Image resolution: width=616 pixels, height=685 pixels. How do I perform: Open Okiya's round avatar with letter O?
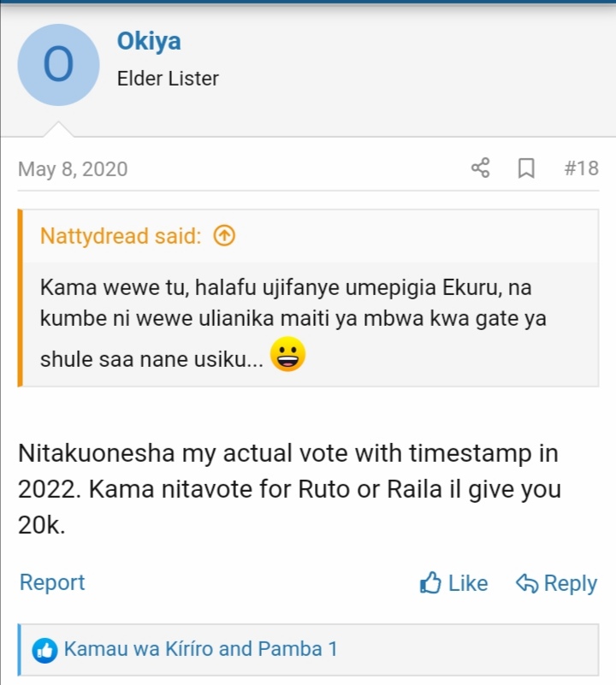pos(58,65)
